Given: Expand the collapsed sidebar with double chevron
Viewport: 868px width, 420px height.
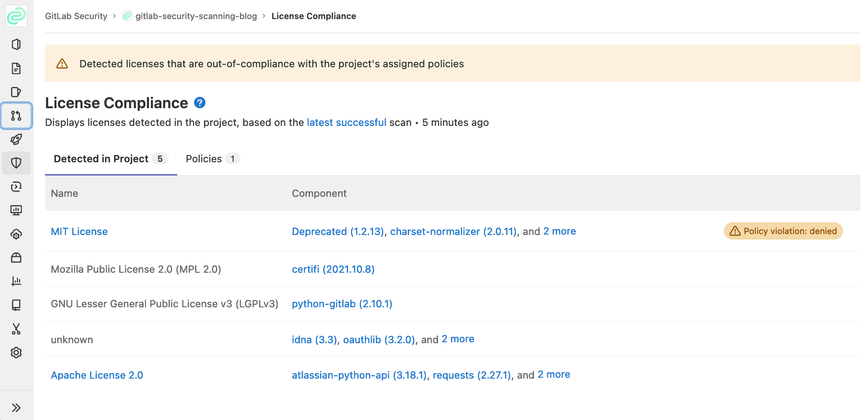Looking at the screenshot, I should coord(16,408).
